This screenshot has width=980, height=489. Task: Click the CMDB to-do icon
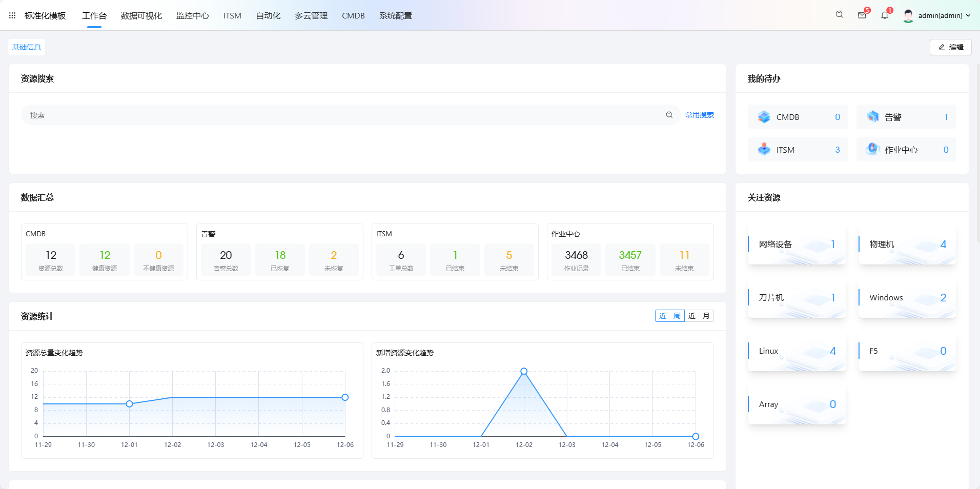764,117
